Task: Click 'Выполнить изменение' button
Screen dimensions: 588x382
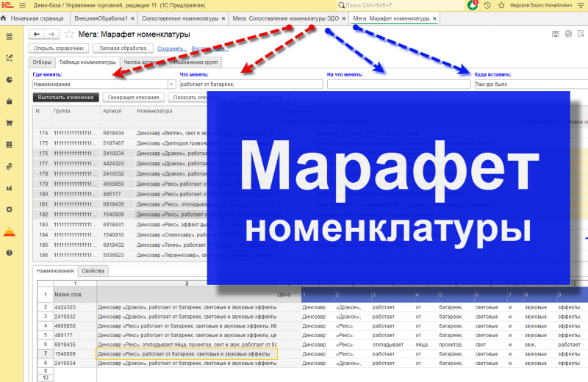Action: (x=65, y=98)
